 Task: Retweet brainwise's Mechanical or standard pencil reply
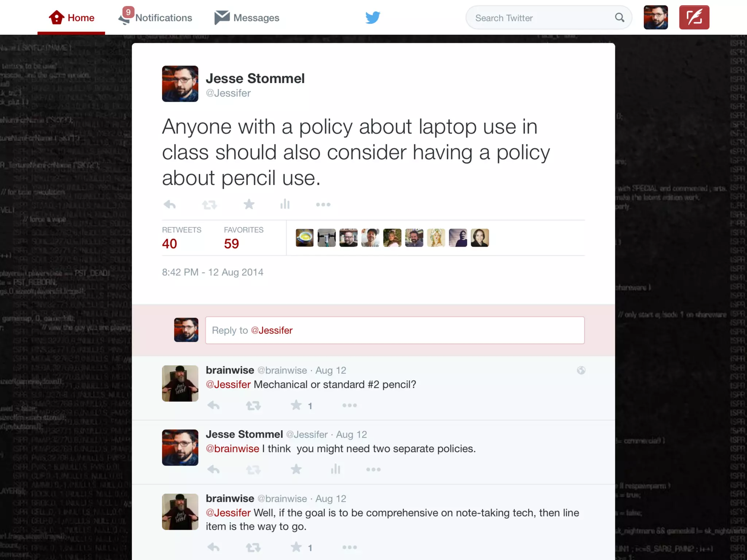coord(253,405)
